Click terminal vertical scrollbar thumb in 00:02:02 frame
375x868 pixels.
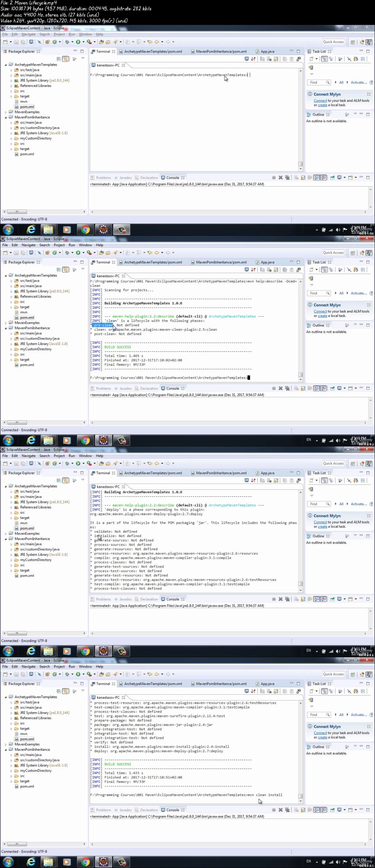coord(300,375)
